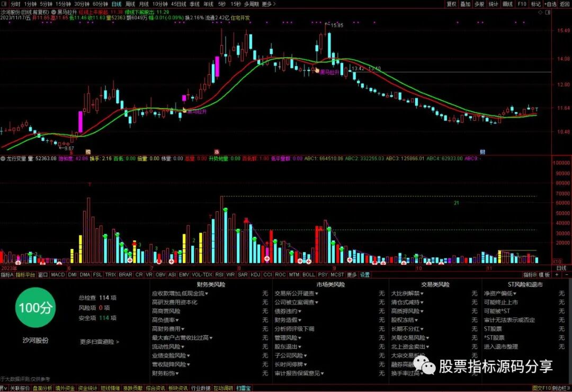Click the 9.67 low price label
This screenshot has height=392, width=572.
click(68, 148)
